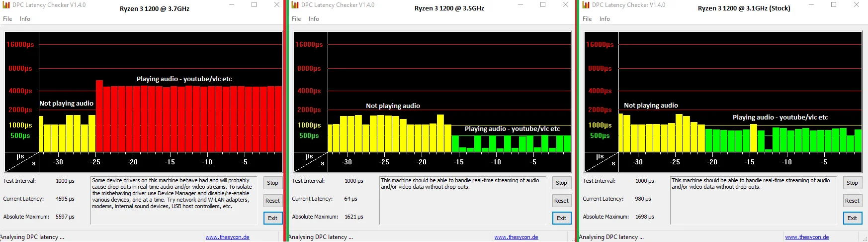The width and height of the screenshot is (868, 242).
Task: Click the 'Ryzen 3 1200 @ 3.7GHz' title text
Action: coord(155,9)
